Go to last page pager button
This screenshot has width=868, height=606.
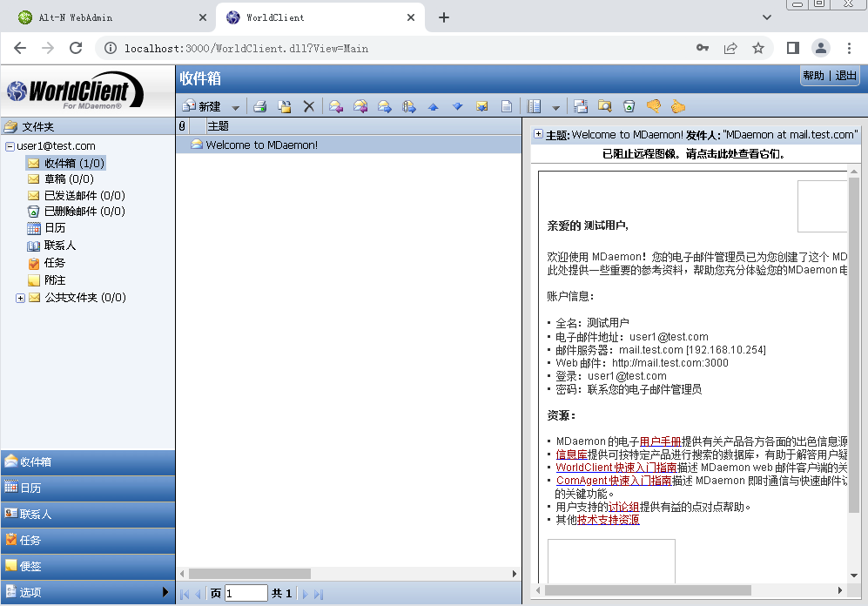(x=319, y=595)
